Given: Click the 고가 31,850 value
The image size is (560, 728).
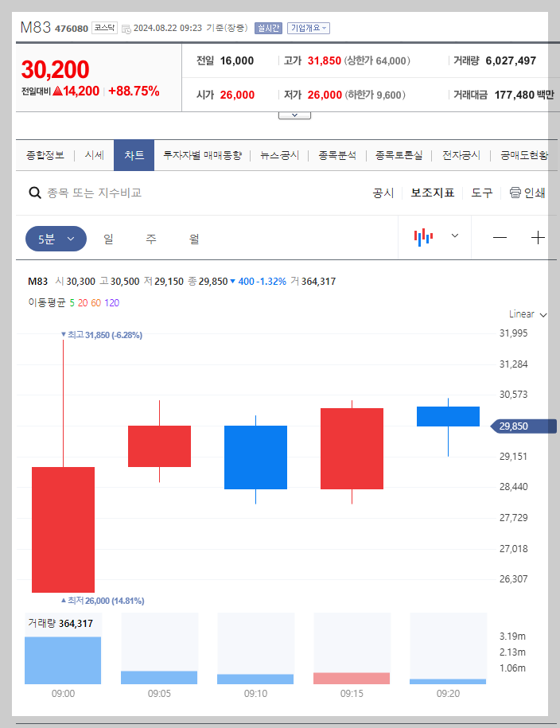Looking at the screenshot, I should tap(325, 60).
